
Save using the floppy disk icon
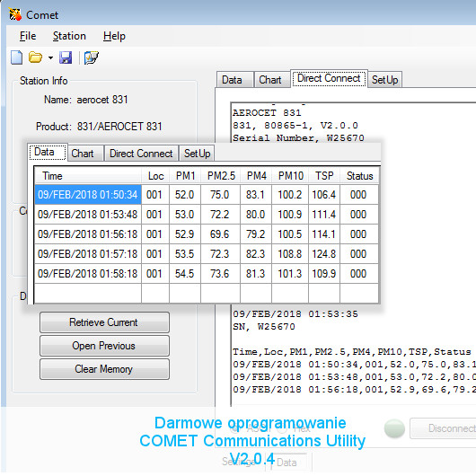click(x=66, y=57)
